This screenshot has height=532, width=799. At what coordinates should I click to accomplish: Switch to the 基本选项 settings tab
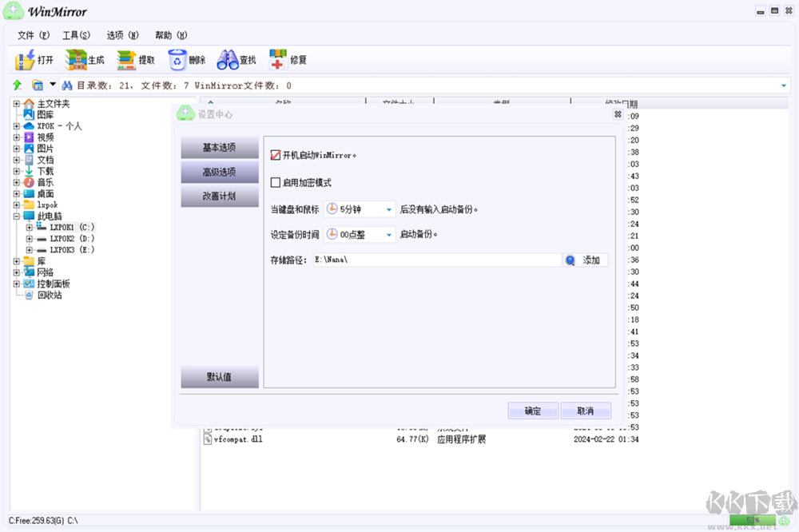point(220,146)
